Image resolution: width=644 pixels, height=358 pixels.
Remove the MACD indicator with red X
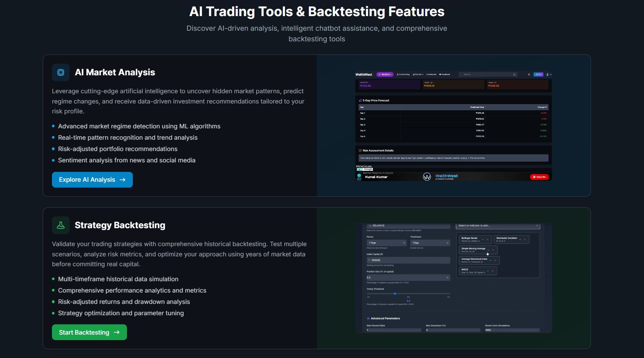pos(493,271)
